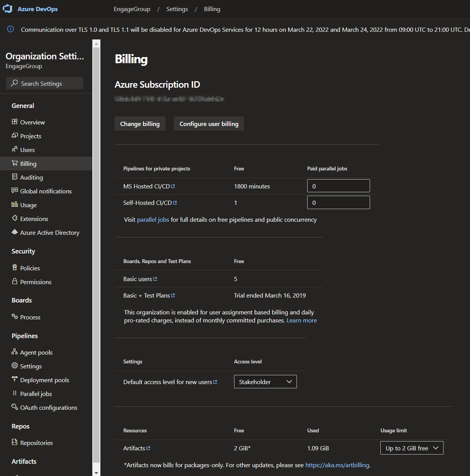Click the Configure user billing button
The width and height of the screenshot is (470, 476).
pos(209,124)
